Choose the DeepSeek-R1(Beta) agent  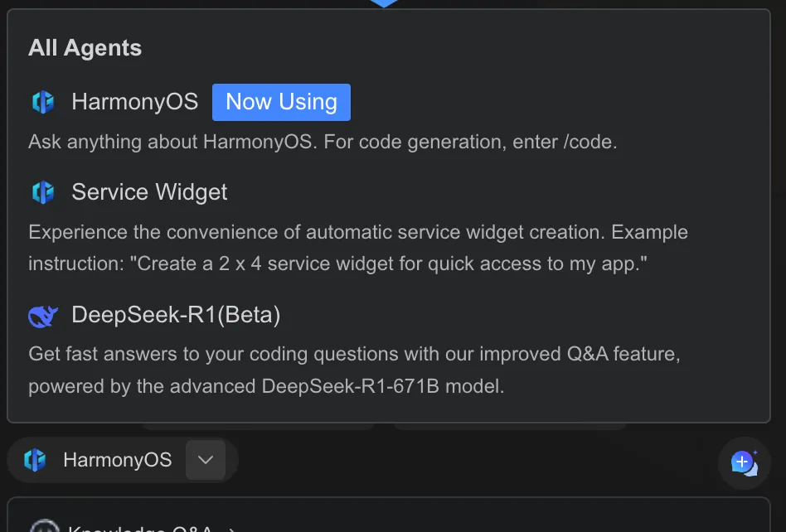point(176,315)
